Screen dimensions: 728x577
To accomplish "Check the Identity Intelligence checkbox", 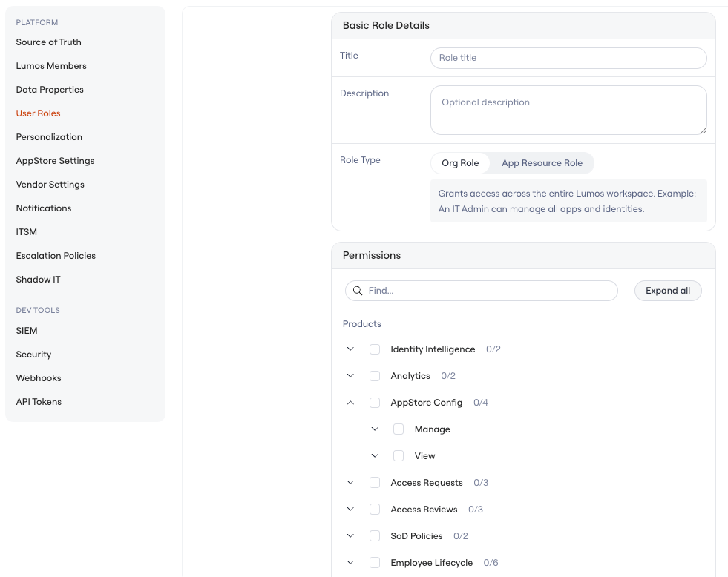I will click(375, 349).
